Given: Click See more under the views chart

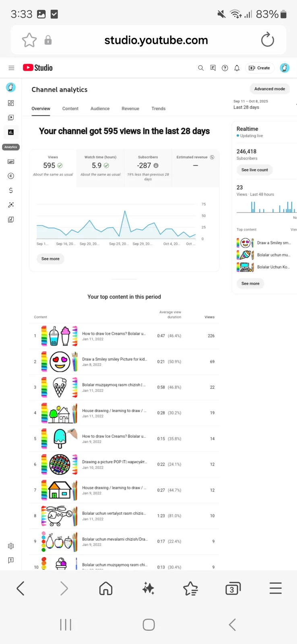Looking at the screenshot, I should point(50,259).
